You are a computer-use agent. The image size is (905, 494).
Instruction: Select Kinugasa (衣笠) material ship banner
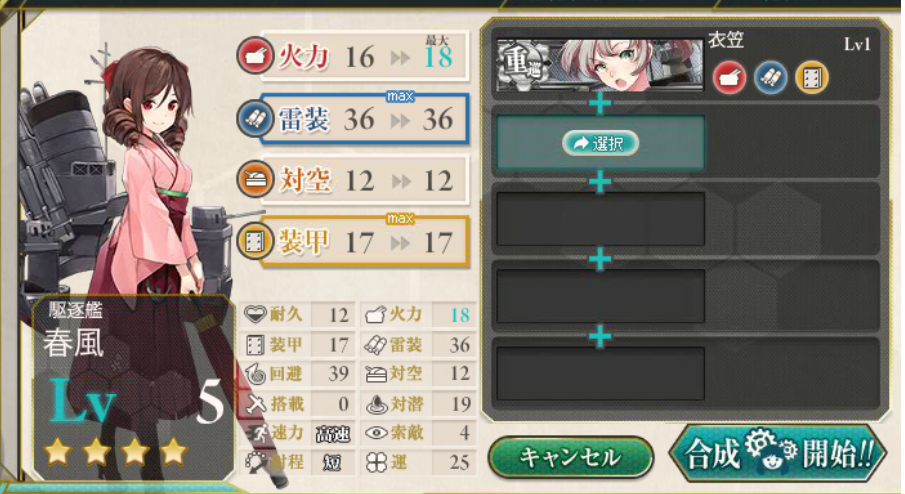coord(600,65)
